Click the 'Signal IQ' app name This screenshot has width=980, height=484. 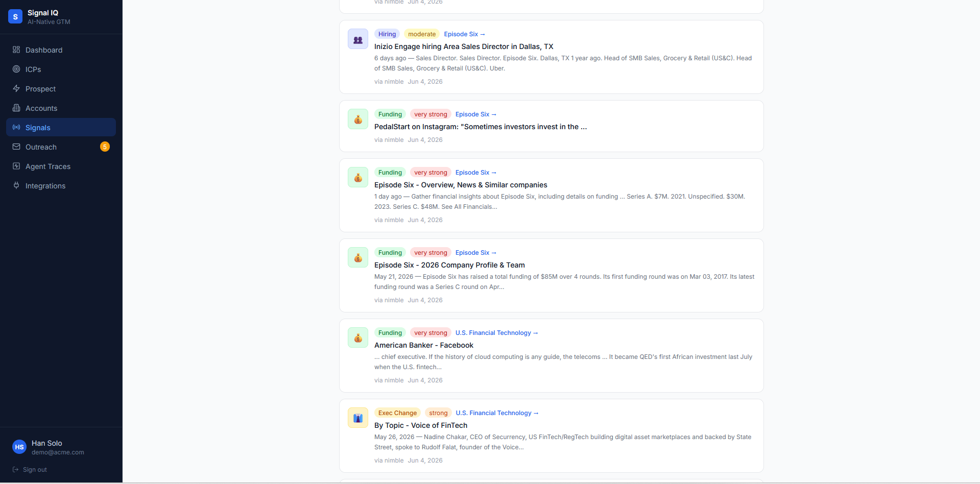click(x=43, y=13)
